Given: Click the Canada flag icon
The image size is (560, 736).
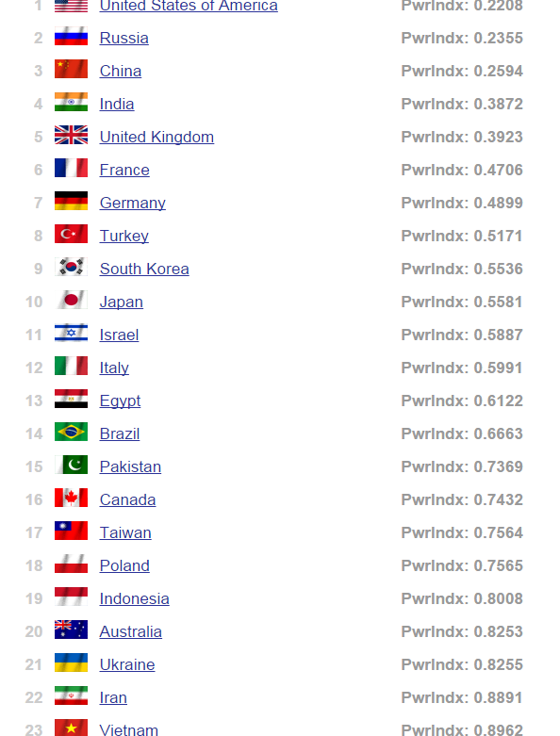Looking at the screenshot, I should [71, 498].
